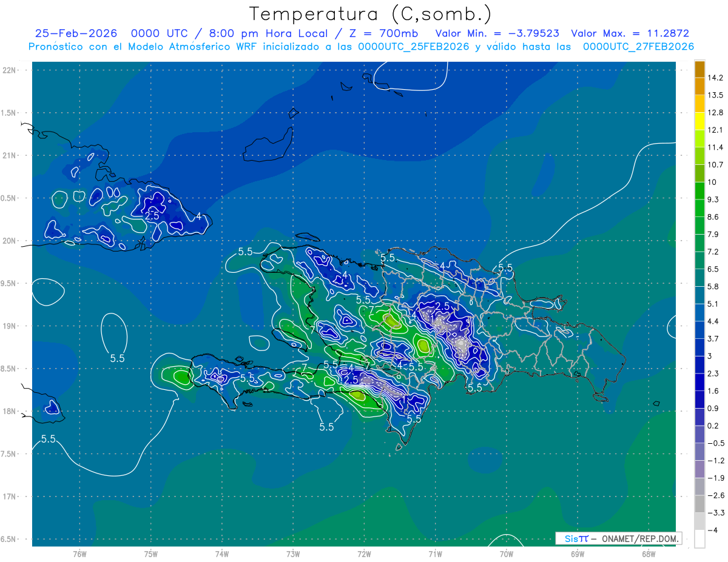Click the '-2.6' colorbar value
Screen dimensions: 728x562
point(716,495)
